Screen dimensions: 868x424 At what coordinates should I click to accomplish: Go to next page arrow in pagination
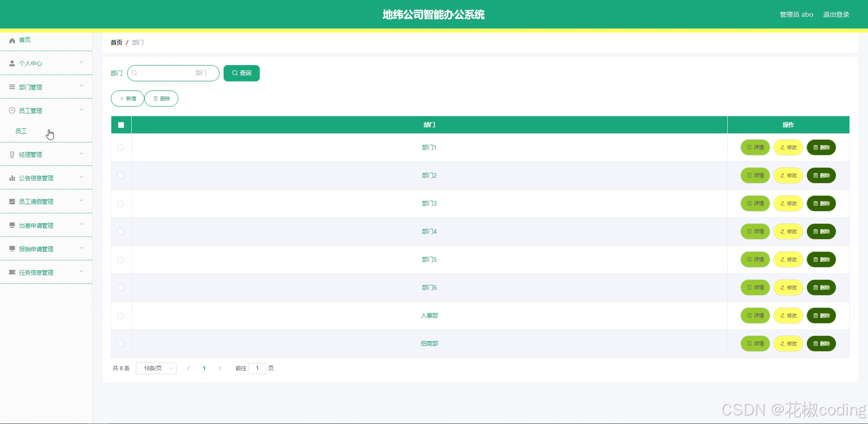pos(220,368)
